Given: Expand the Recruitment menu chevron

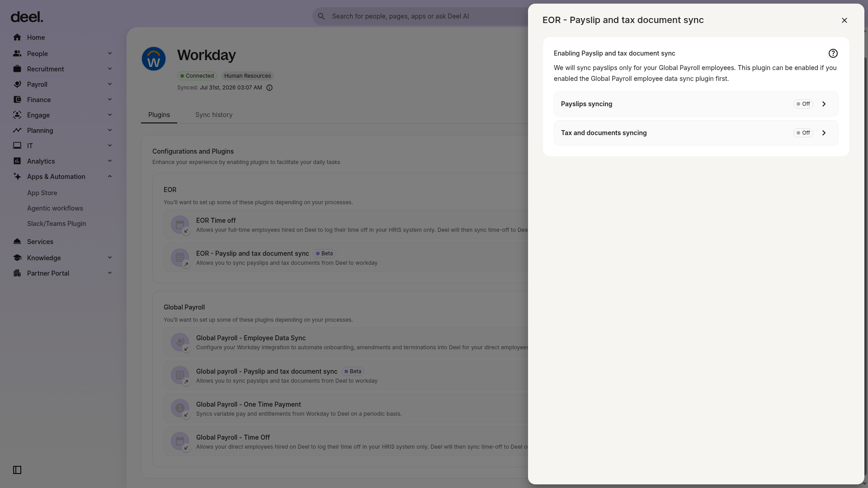Looking at the screenshot, I should coord(110,69).
